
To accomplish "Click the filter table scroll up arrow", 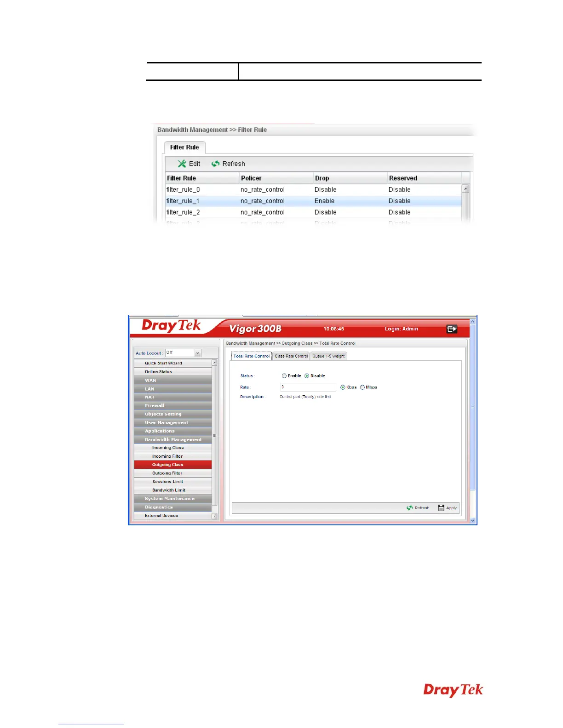I will pyautogui.click(x=465, y=189).
